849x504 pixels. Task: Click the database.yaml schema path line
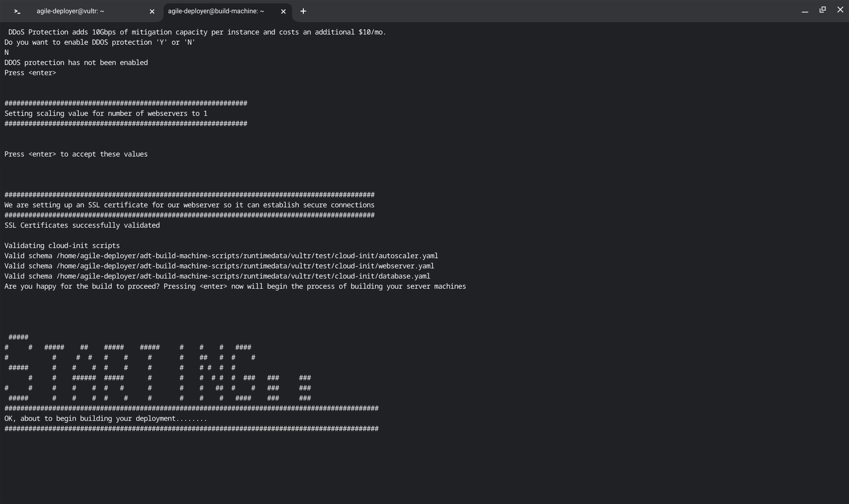pyautogui.click(x=217, y=276)
